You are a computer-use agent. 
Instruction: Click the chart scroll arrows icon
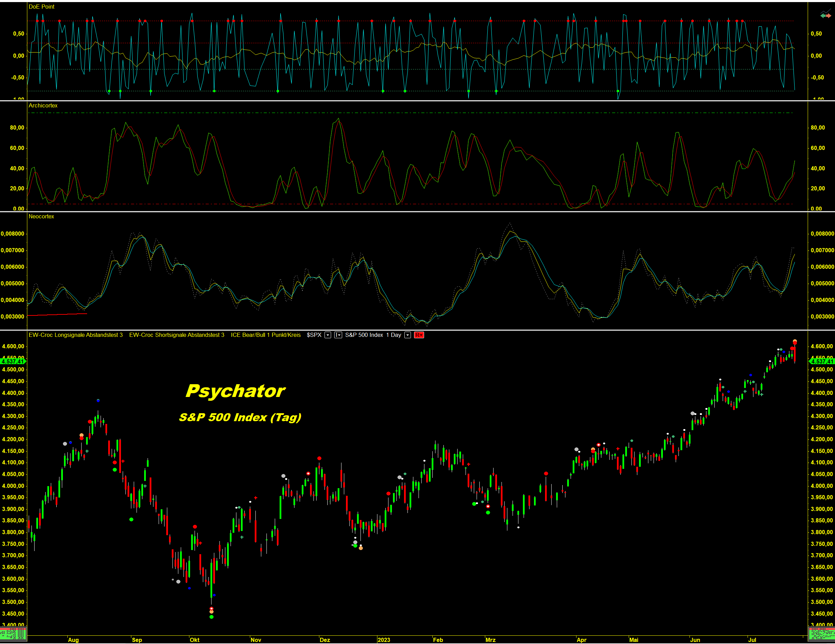[825, 15]
